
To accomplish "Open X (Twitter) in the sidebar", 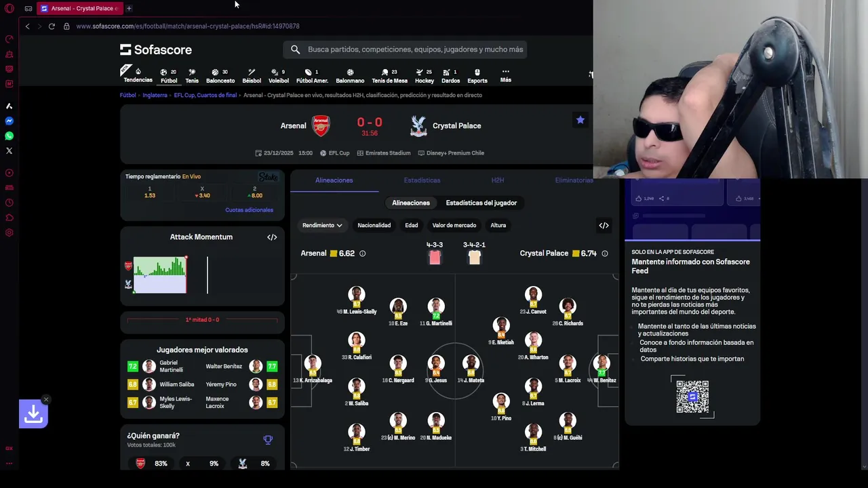I will (9, 150).
